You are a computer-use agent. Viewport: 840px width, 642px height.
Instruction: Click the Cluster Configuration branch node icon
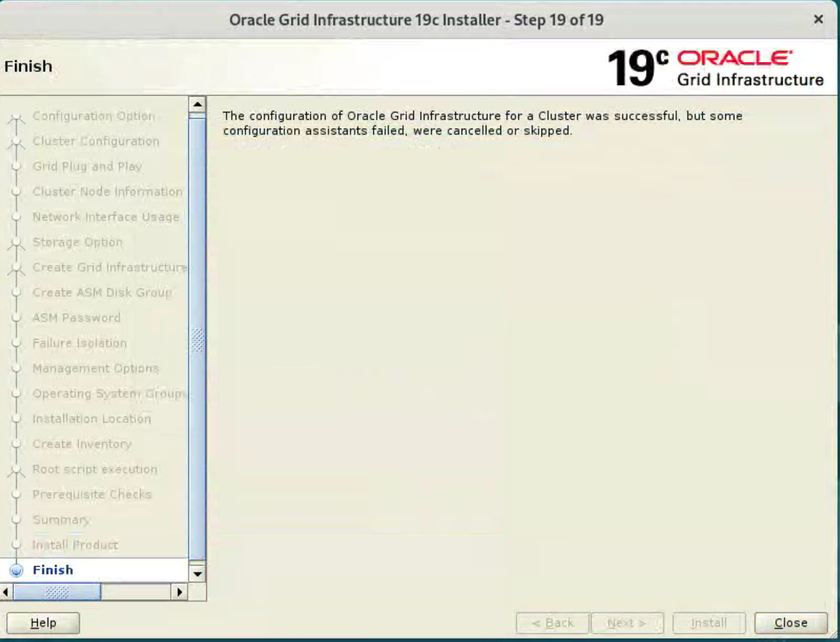click(x=16, y=143)
